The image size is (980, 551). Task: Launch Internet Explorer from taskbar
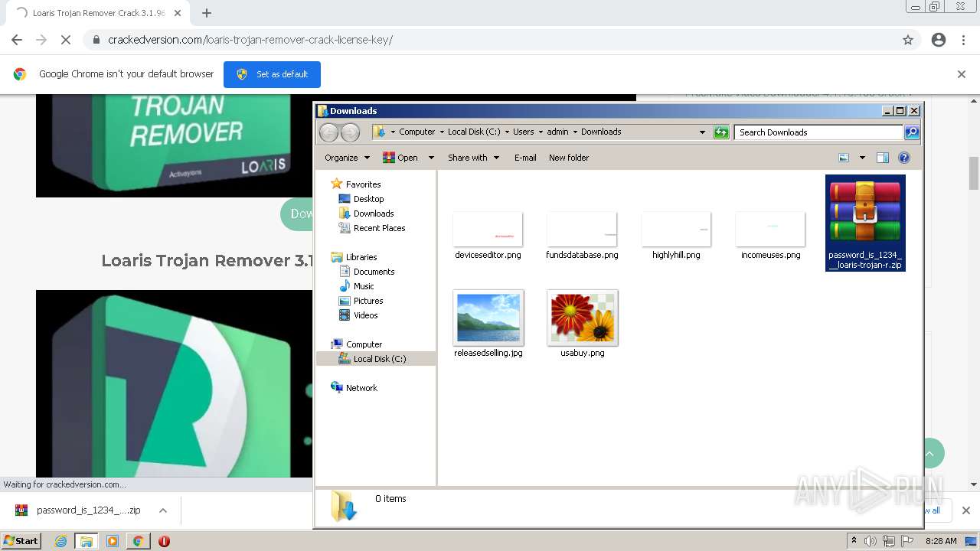[x=60, y=541]
